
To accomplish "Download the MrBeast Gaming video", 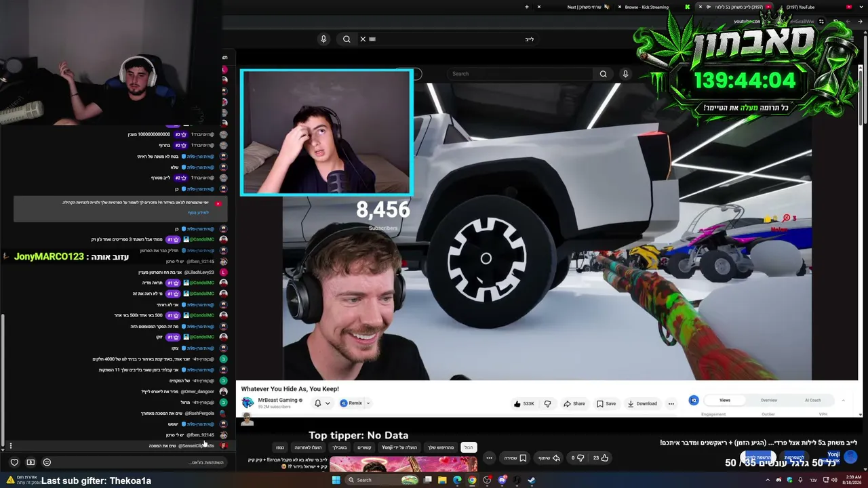I will click(x=642, y=403).
